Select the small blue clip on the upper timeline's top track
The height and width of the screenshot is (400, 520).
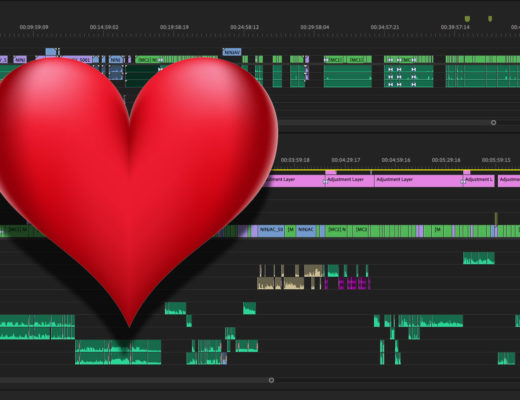(x=51, y=52)
